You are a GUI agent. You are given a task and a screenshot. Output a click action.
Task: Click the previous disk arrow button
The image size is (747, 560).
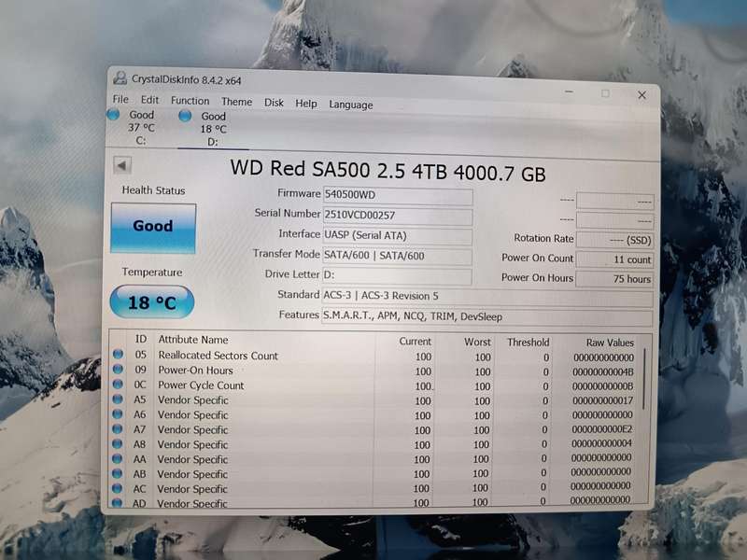tap(122, 166)
